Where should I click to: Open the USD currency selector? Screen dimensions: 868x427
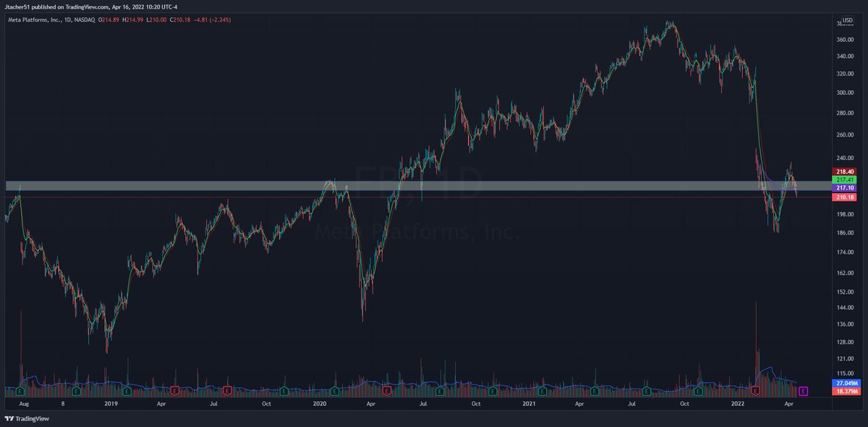847,20
